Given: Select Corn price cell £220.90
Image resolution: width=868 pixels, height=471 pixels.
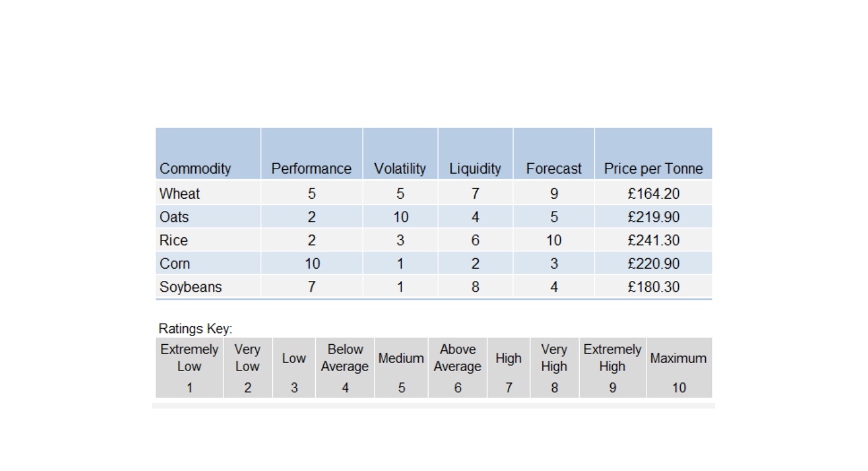Looking at the screenshot, I should [653, 264].
